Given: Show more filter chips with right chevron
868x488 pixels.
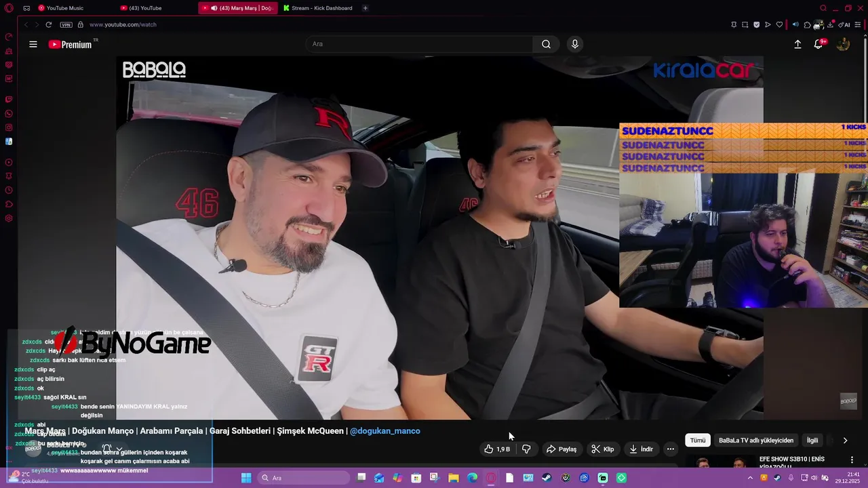Looking at the screenshot, I should [x=845, y=441].
